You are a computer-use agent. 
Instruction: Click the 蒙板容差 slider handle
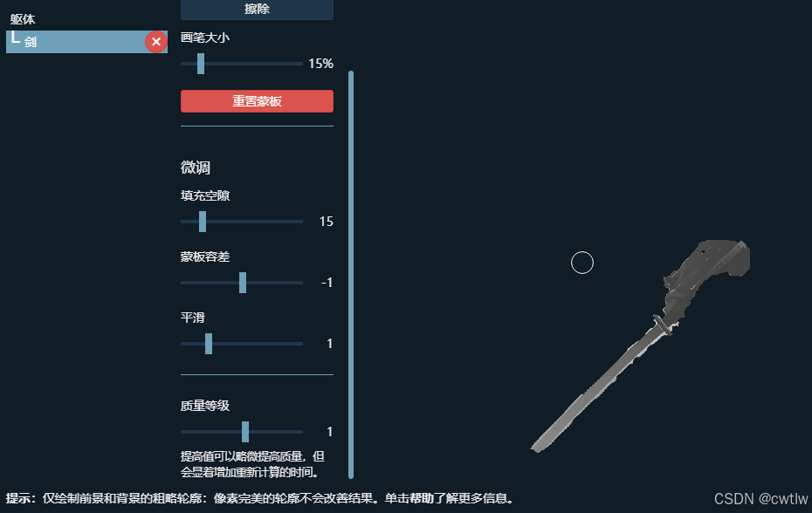(x=243, y=283)
